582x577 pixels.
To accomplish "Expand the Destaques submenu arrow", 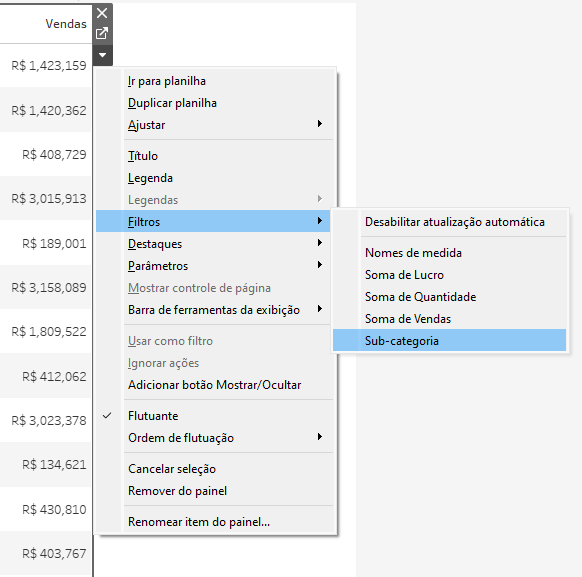I will coord(320,243).
